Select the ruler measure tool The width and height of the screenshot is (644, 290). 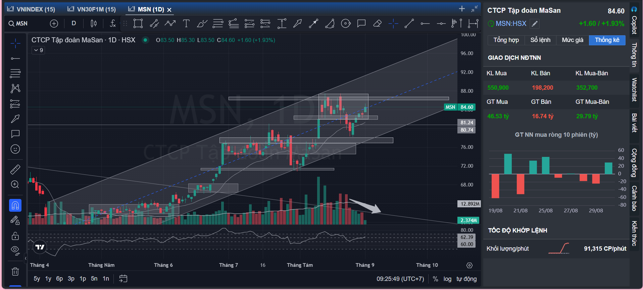coord(15,169)
